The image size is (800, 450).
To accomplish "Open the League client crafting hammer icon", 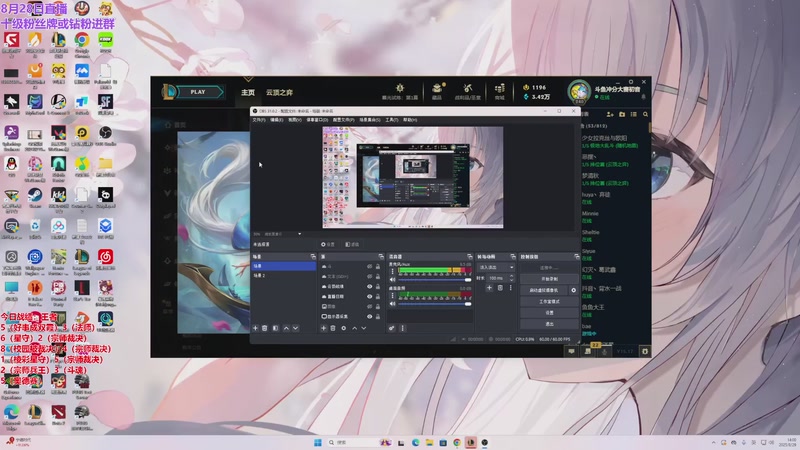I will tap(468, 89).
